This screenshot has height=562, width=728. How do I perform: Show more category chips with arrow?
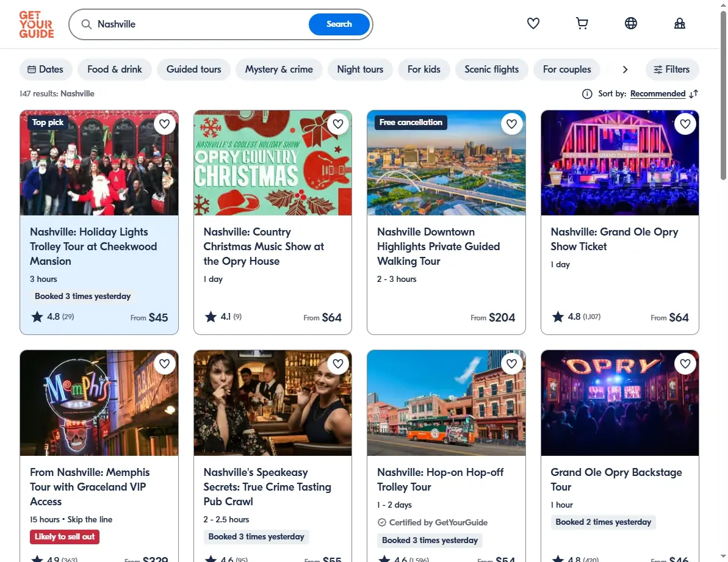[625, 70]
